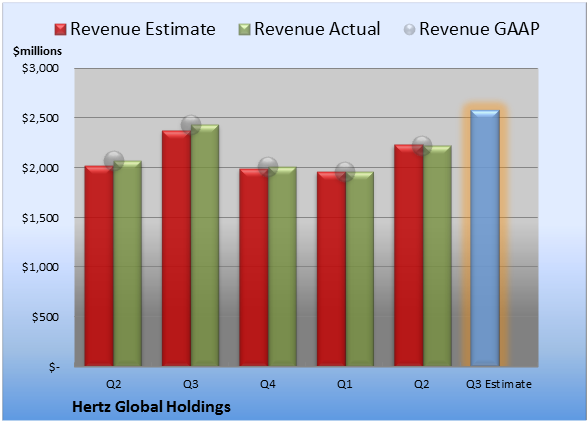Click the '$millions' axis unit label
This screenshot has width=588, height=422.
point(37,51)
